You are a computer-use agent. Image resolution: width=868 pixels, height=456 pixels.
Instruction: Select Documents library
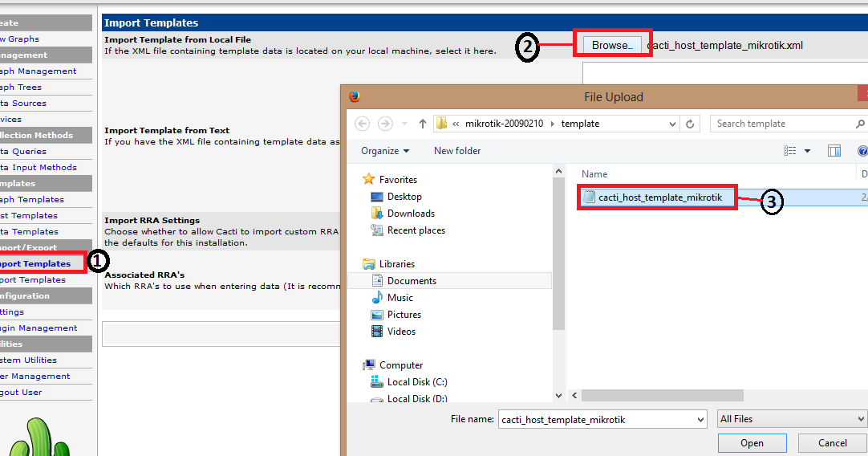coord(412,281)
